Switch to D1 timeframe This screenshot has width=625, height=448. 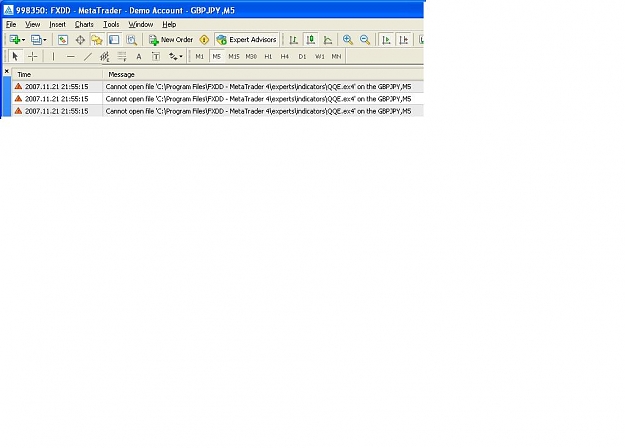[x=302, y=57]
